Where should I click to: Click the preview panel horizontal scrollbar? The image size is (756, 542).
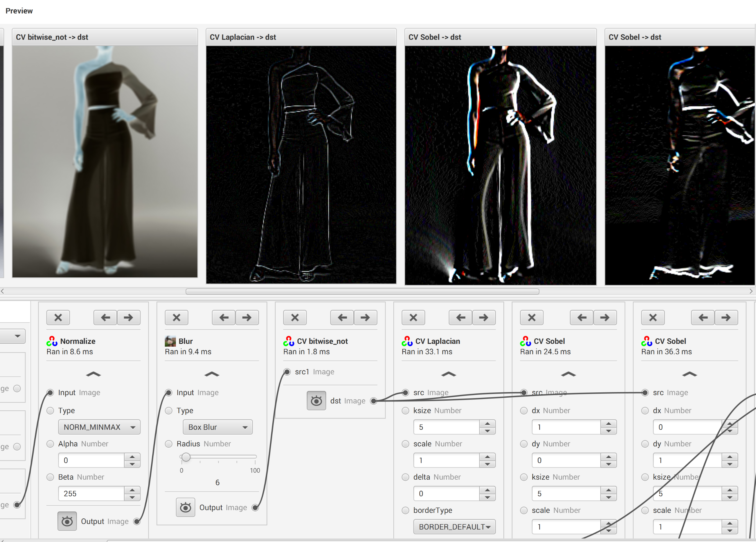(x=362, y=291)
